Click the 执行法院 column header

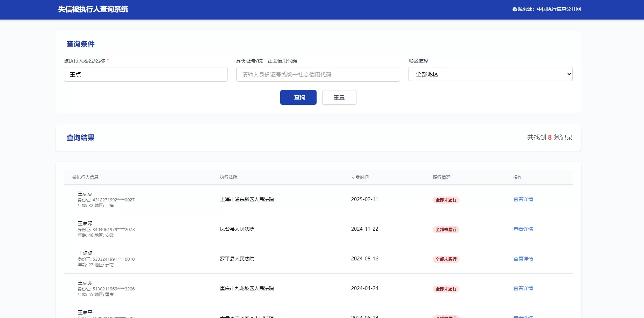point(229,177)
